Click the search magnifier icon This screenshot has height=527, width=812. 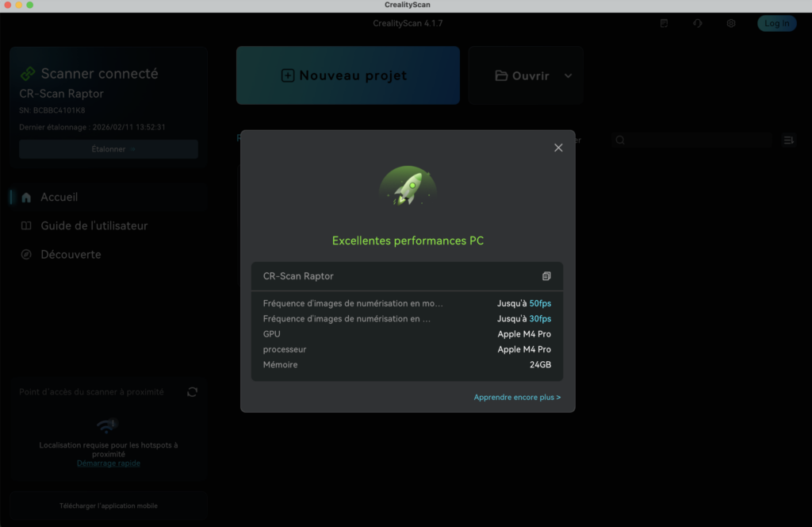point(620,140)
